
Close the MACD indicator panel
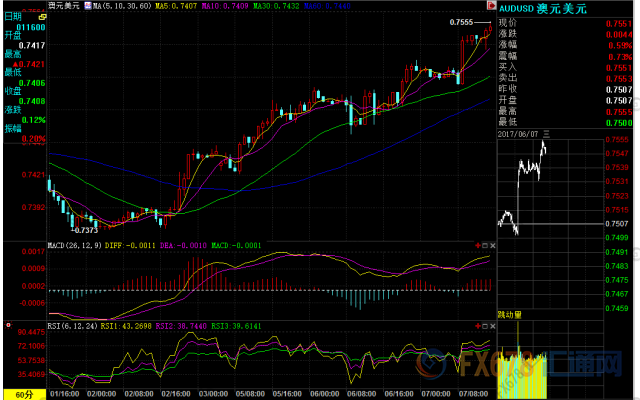[491, 245]
